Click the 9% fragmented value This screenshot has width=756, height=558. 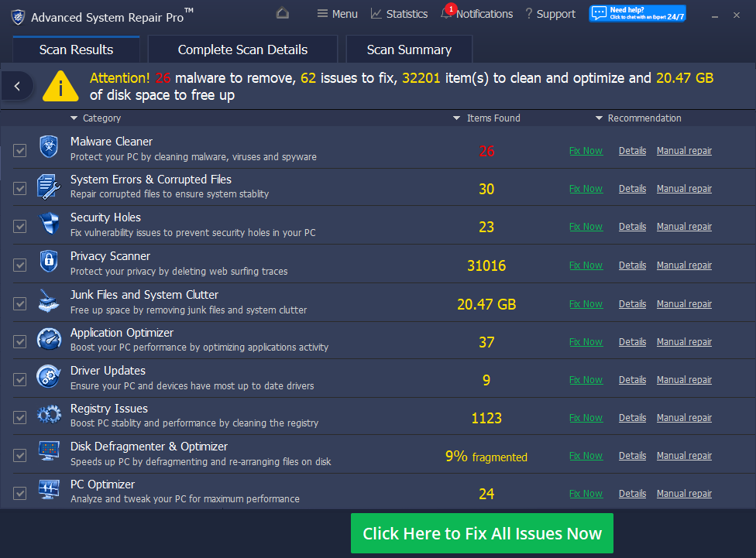486,457
